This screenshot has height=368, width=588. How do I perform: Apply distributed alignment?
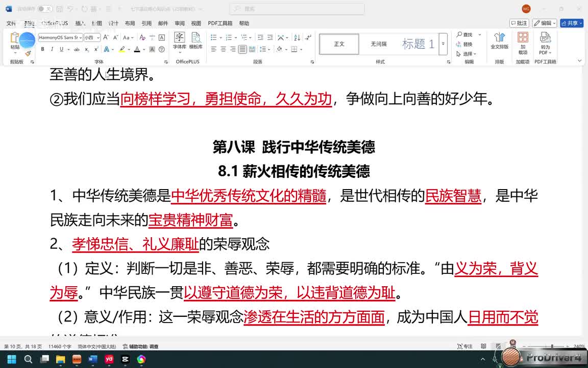[x=252, y=49]
